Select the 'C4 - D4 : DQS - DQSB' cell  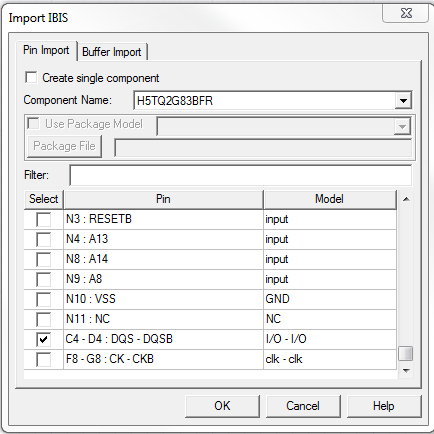pos(163,339)
